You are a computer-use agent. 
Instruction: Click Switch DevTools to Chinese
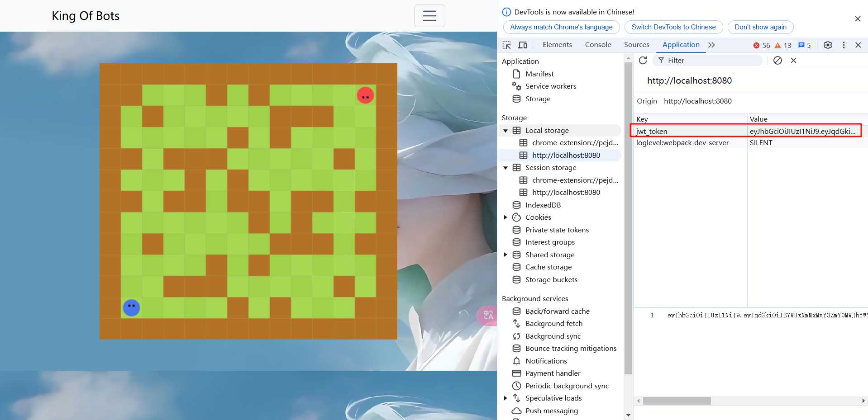click(x=673, y=27)
